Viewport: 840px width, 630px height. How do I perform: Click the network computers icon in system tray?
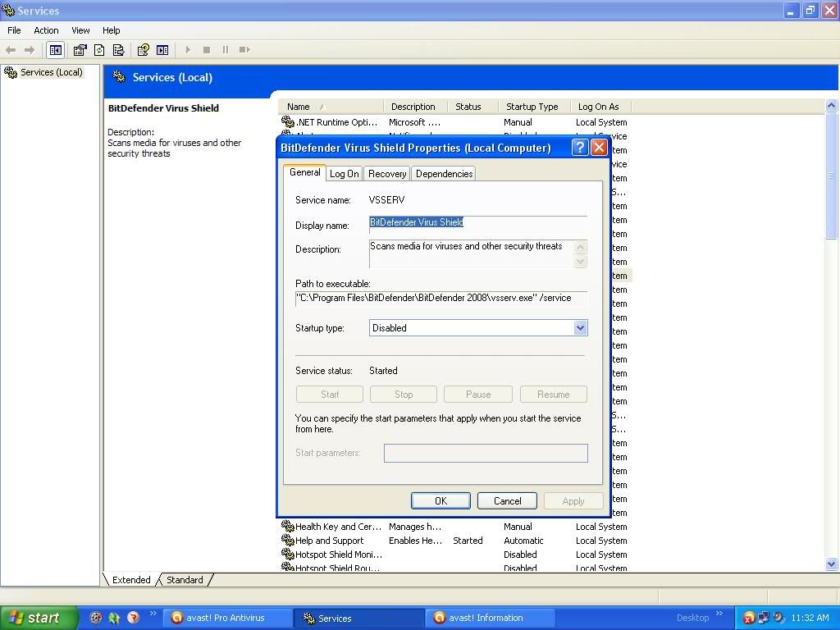[x=763, y=618]
